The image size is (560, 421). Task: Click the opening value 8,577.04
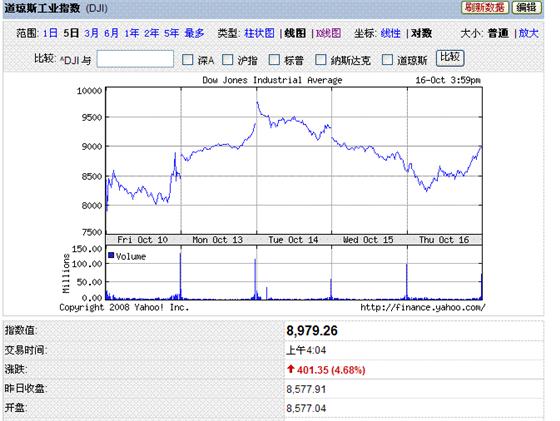pyautogui.click(x=306, y=408)
